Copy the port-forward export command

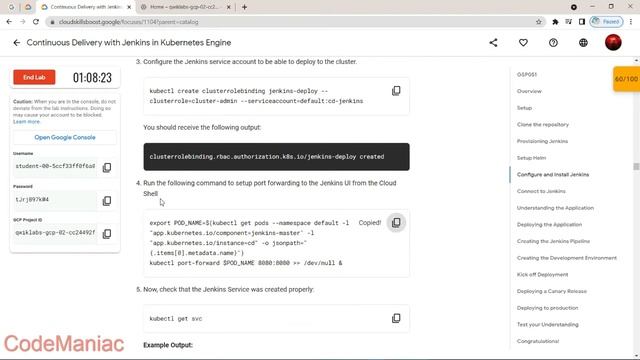pos(396,222)
